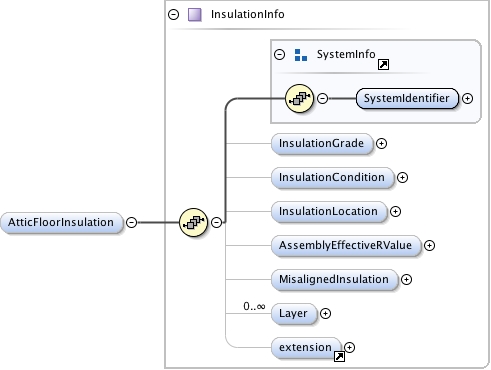
Task: Expand the MisalignedInsulation element
Action: tap(406, 280)
